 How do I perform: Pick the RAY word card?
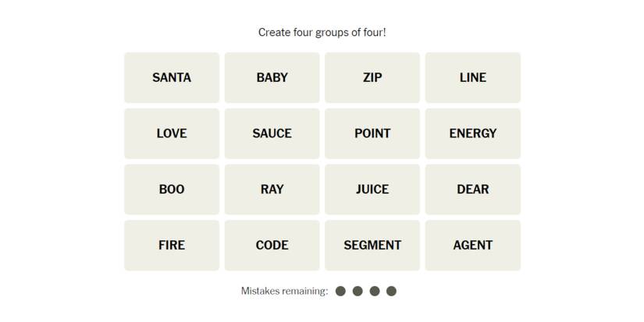click(272, 189)
